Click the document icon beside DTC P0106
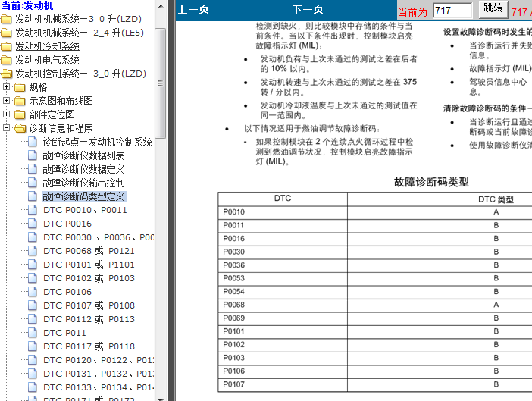Viewport: 532px width, 401px height. [x=33, y=292]
